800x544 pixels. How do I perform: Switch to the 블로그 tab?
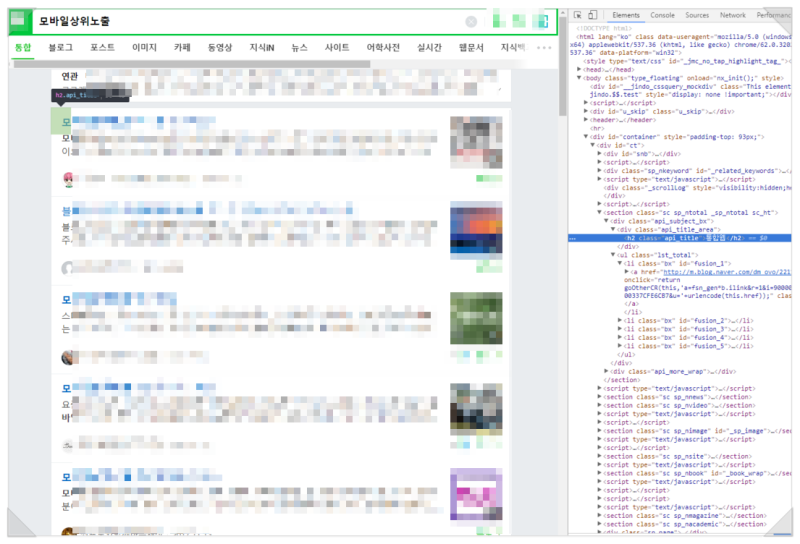(x=60, y=47)
